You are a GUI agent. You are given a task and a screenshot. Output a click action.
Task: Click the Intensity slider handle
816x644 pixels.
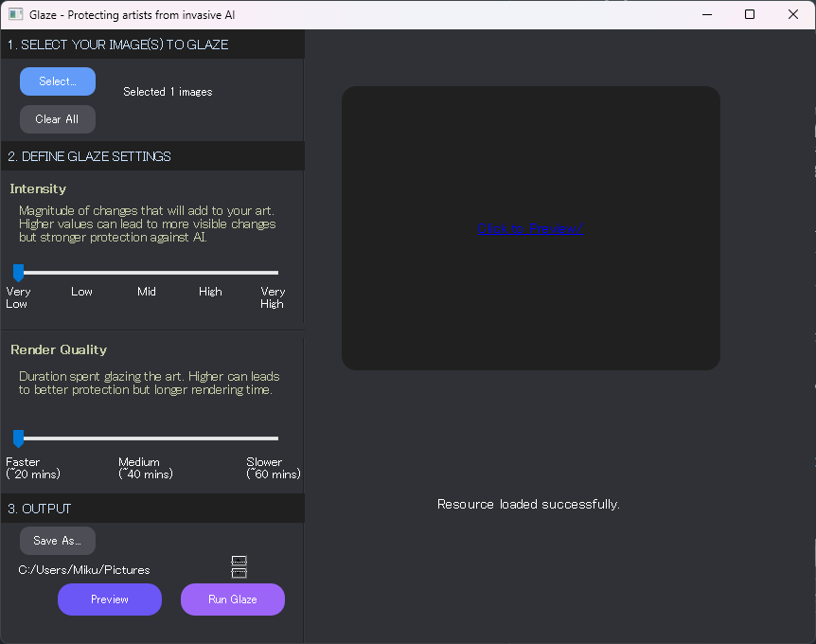[18, 273]
